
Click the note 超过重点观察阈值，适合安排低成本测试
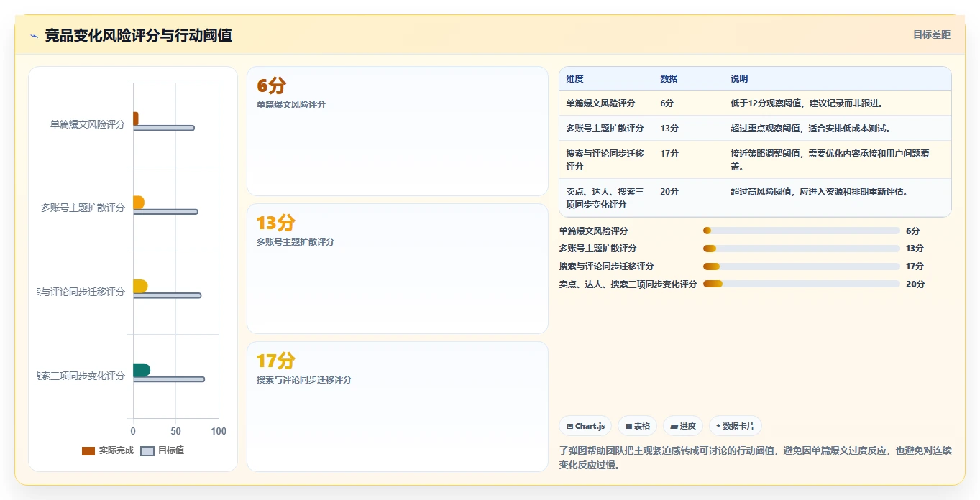point(811,129)
